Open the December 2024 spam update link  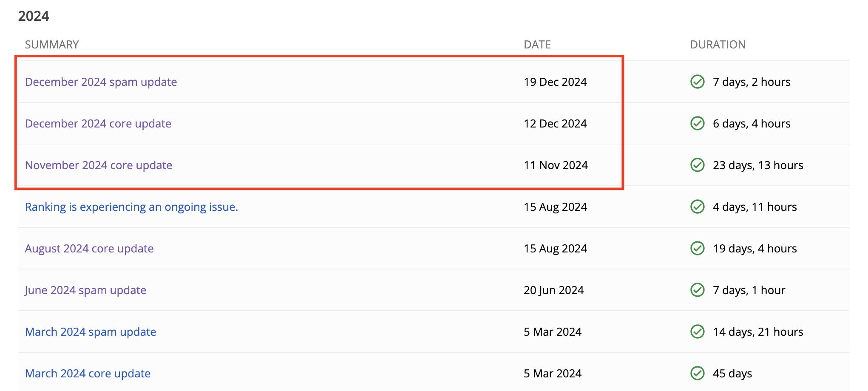[101, 82]
